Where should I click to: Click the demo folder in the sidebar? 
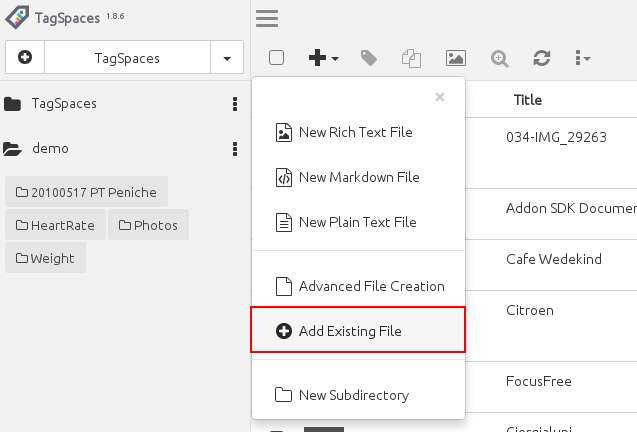point(50,149)
